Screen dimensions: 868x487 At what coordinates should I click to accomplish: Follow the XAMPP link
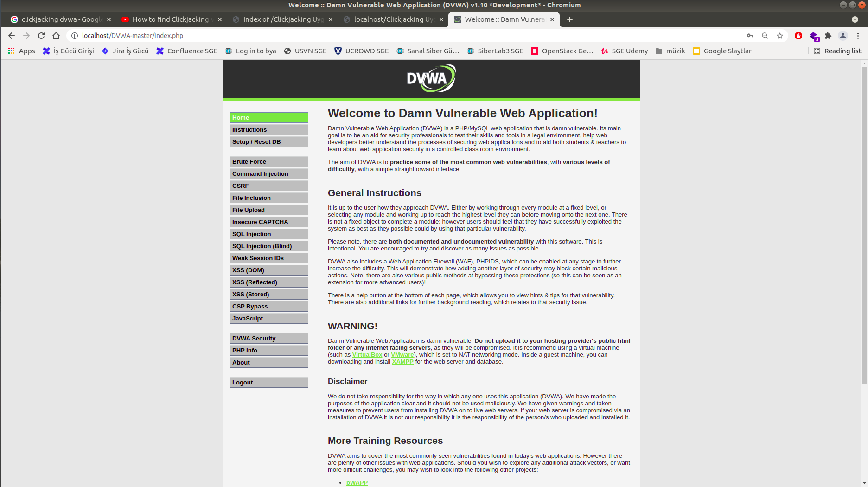click(x=402, y=362)
